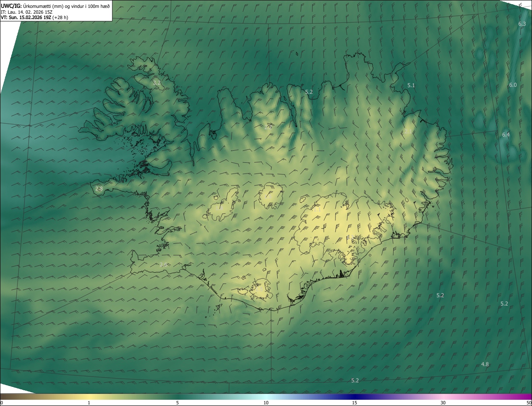This screenshot has height=406, width=532.
Task: Click the colorbar tick label 10
Action: [x=266, y=403]
